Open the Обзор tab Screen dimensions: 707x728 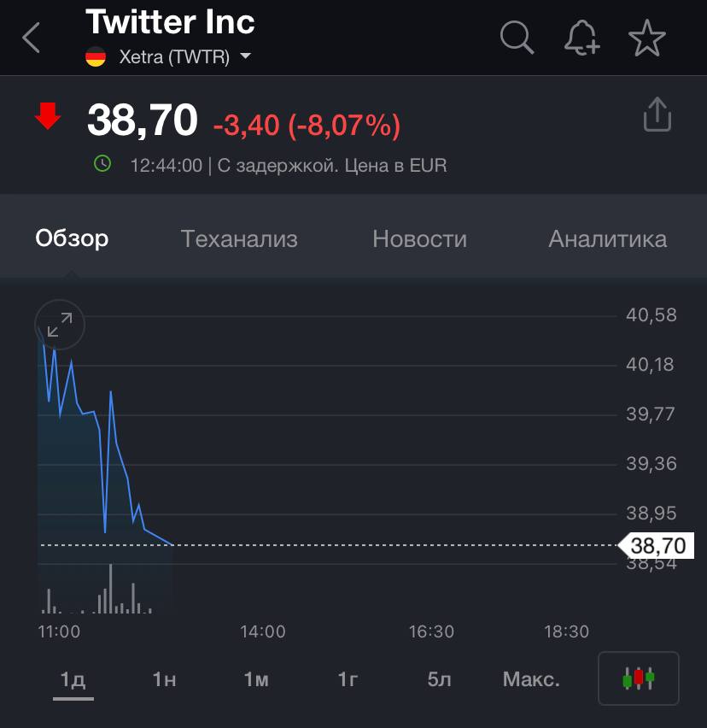click(72, 238)
